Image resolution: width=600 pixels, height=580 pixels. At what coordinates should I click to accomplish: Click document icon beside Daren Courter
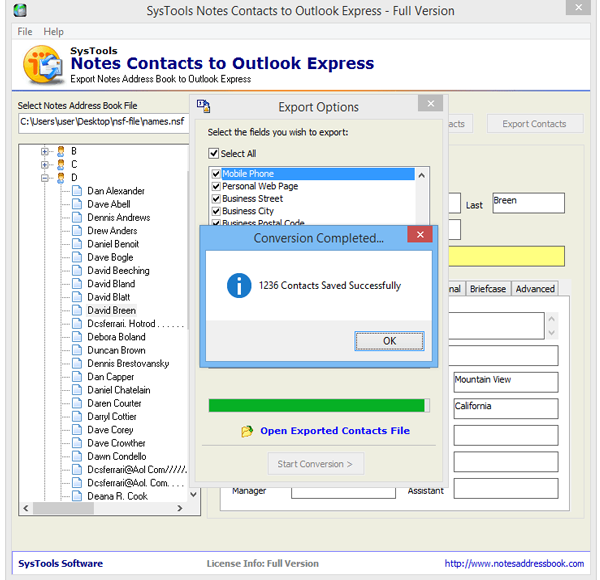[77, 403]
